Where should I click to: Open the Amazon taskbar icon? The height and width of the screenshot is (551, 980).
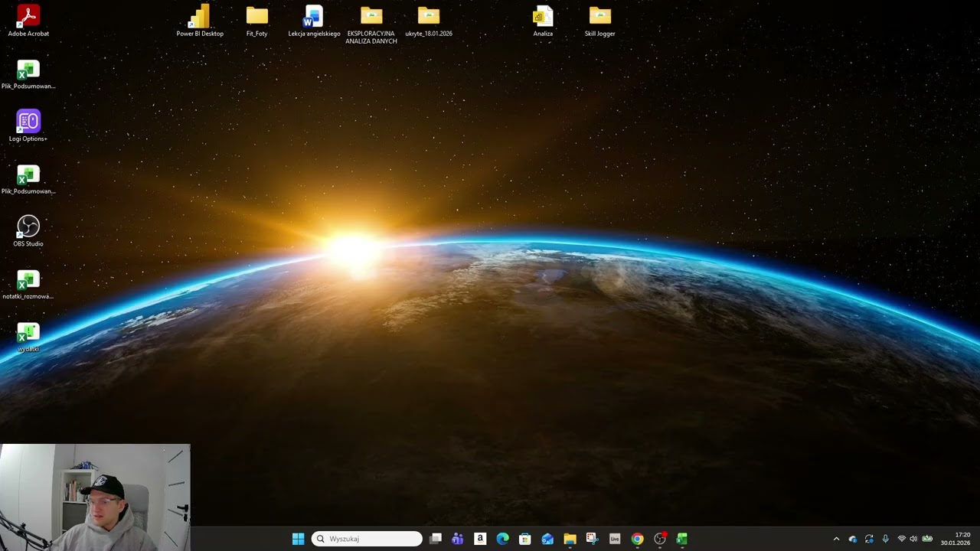[x=480, y=539]
